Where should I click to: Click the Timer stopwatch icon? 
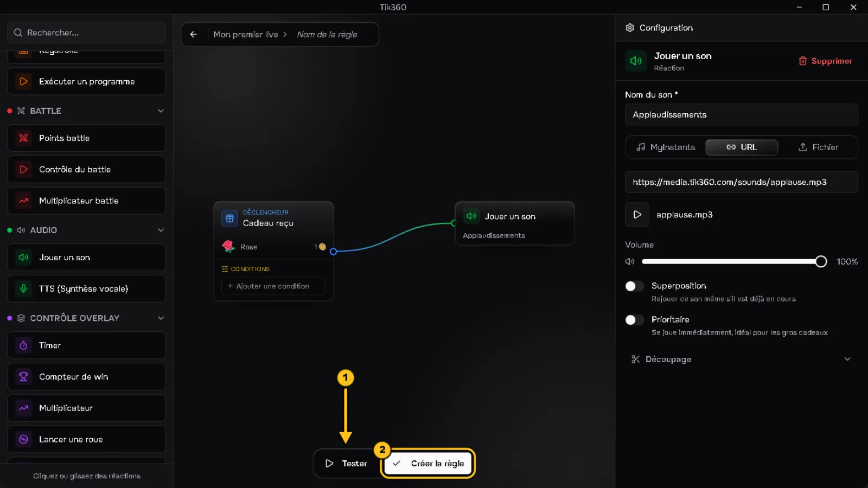tap(23, 345)
